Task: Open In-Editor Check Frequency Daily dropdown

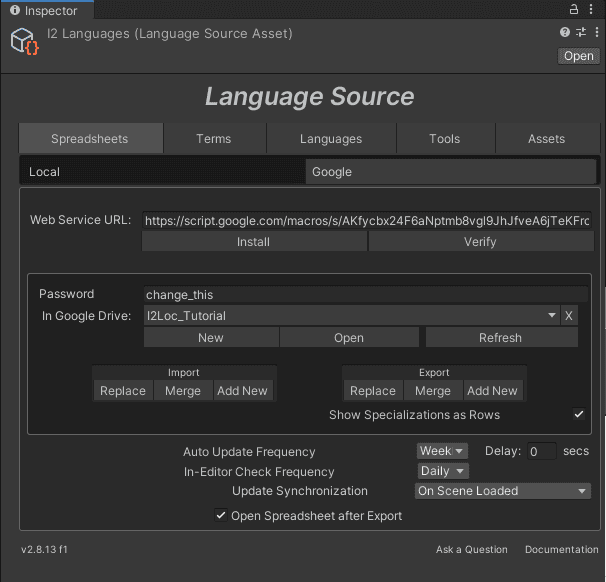Action: click(x=443, y=471)
